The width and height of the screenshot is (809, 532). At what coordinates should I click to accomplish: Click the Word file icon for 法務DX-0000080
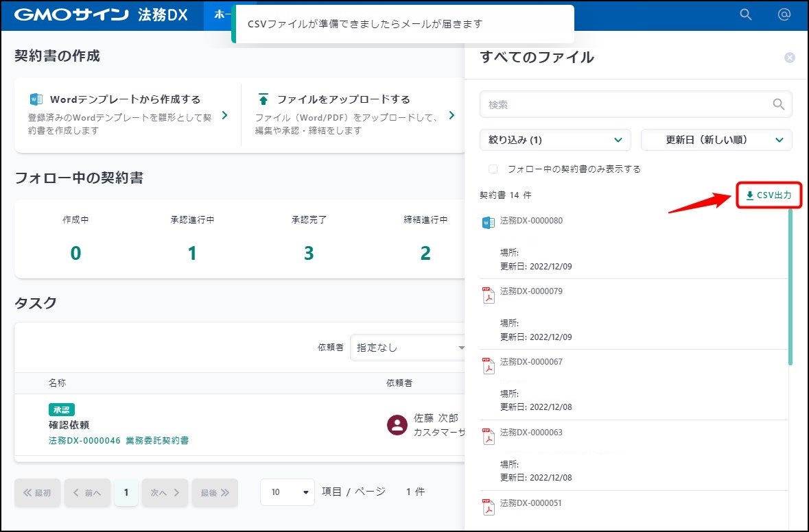pyautogui.click(x=488, y=223)
